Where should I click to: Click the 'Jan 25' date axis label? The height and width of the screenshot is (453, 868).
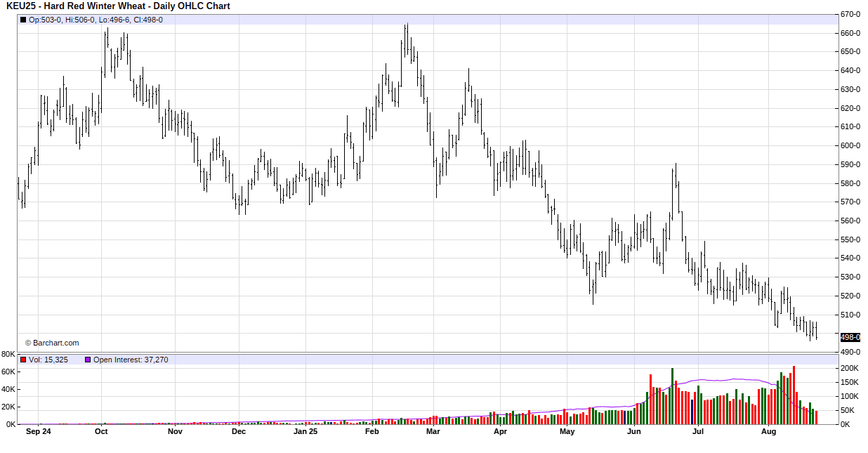(305, 432)
